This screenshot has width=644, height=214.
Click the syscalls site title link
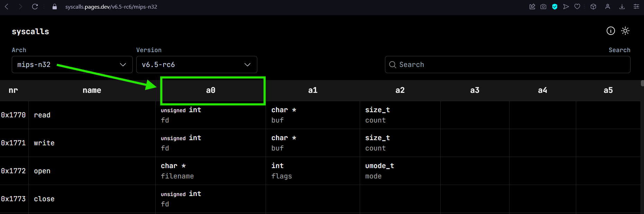30,31
